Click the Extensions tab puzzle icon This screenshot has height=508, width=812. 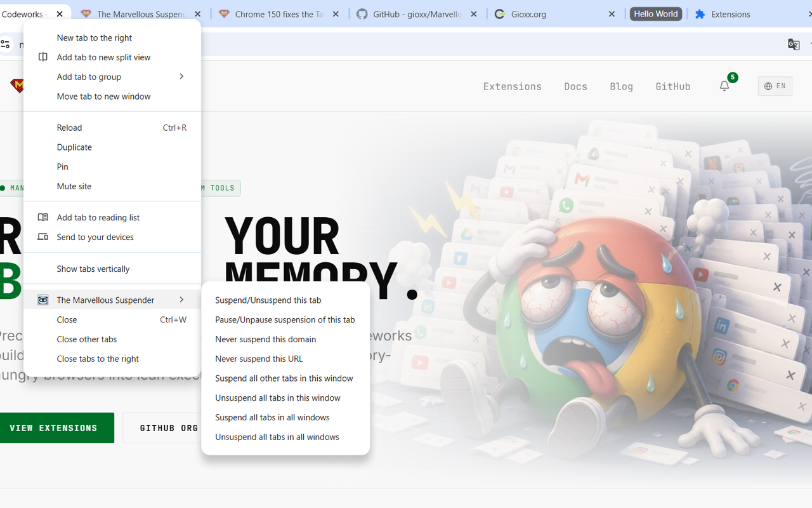tap(700, 14)
